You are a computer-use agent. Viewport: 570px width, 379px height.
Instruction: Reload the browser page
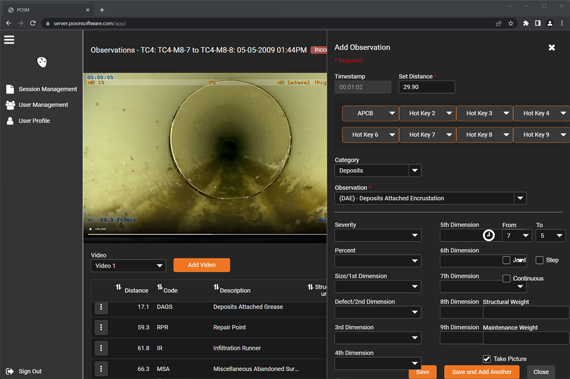pos(33,23)
